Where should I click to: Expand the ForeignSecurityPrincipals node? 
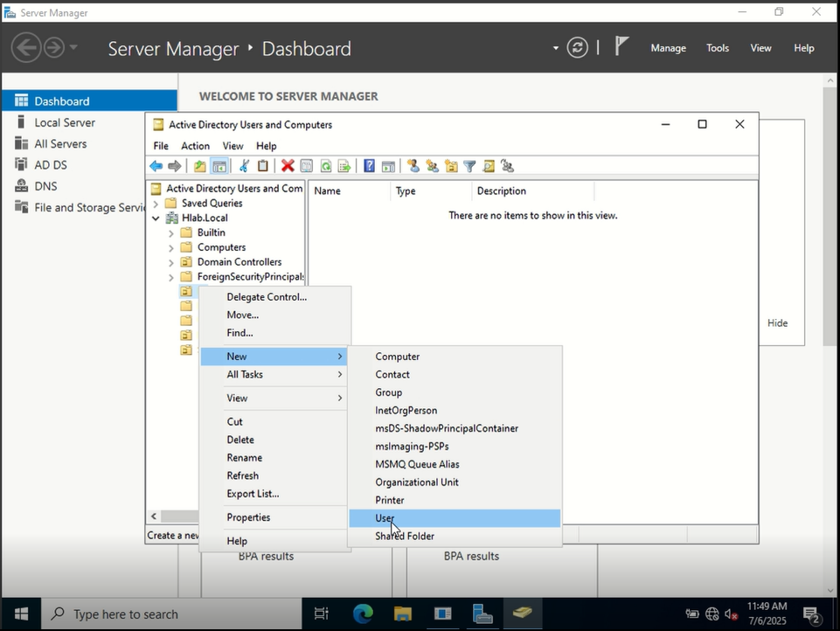pos(171,277)
